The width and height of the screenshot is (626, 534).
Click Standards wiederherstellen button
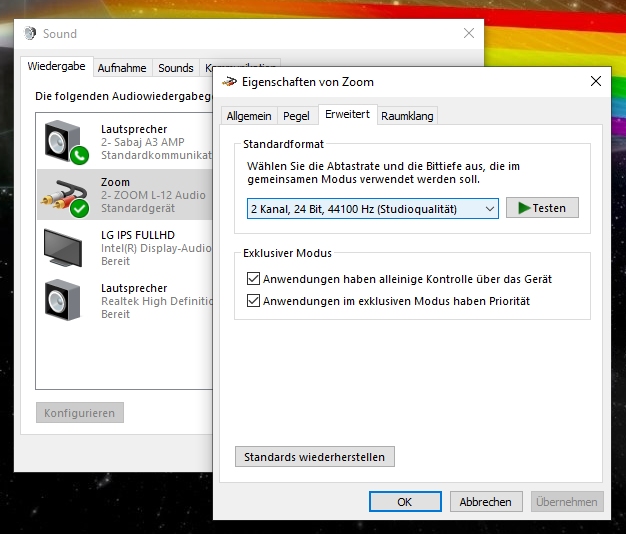tap(315, 457)
